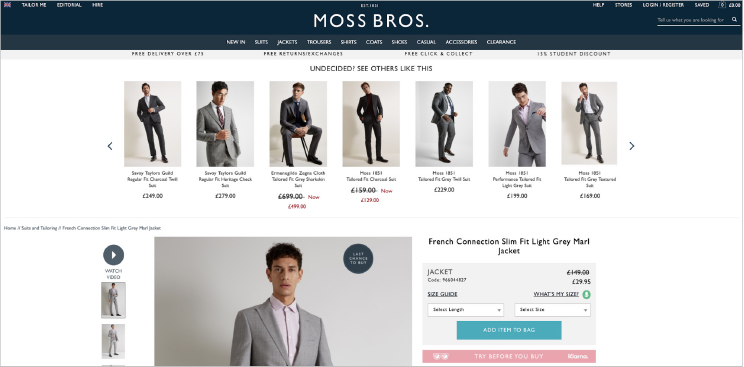Show previous items in the carousel
The image size is (744, 367).
click(x=110, y=146)
